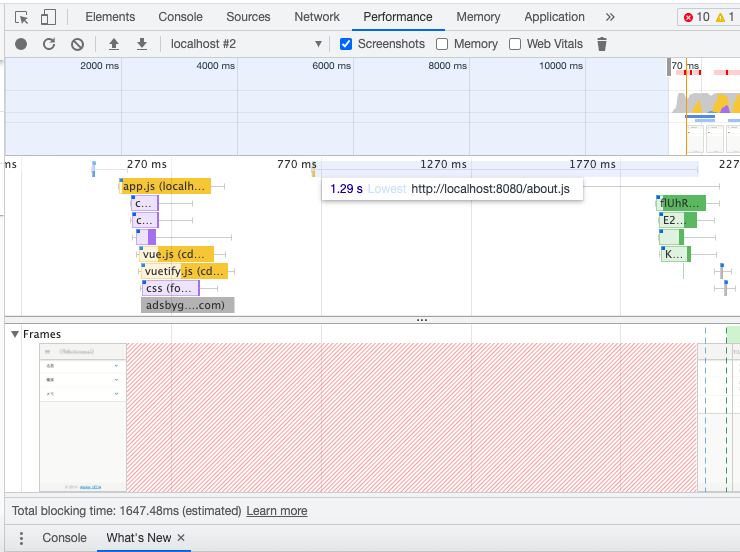740x552 pixels.
Task: Click the reload and profile icon
Action: [x=49, y=44]
